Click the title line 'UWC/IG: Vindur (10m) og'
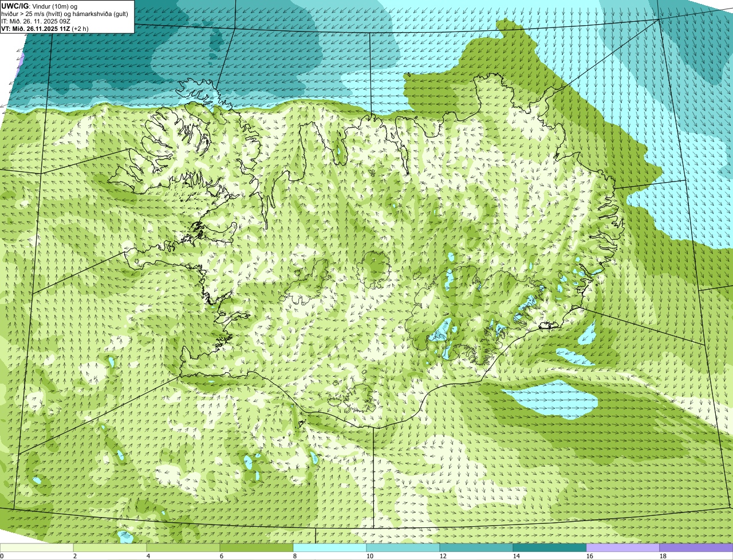 coord(40,6)
